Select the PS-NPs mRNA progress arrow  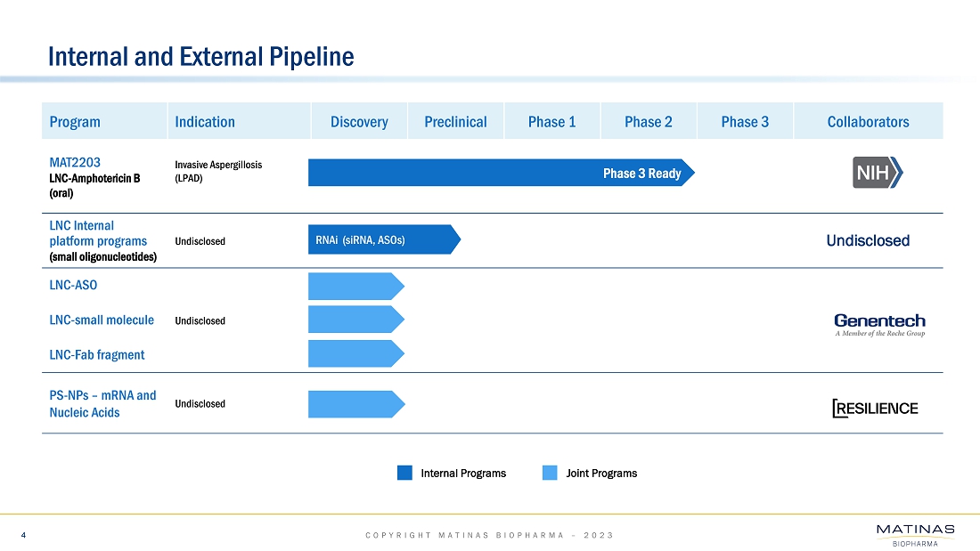355,404
